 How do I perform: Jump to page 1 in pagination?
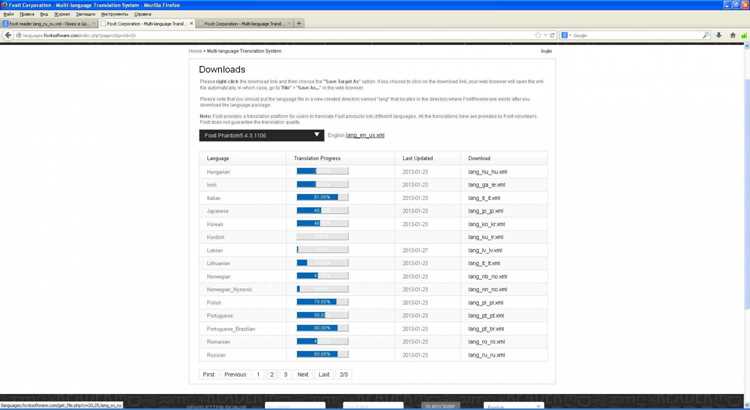(x=258, y=375)
